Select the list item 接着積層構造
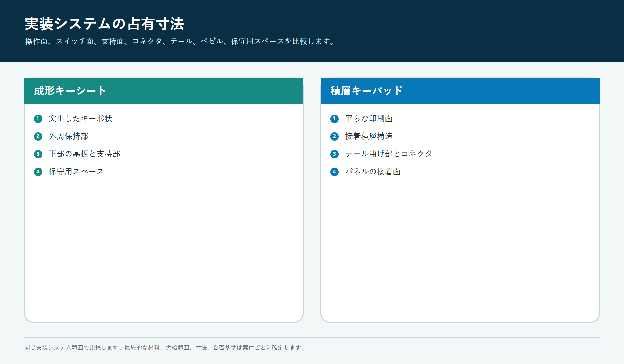Viewport: 624px width, 364px height. tap(369, 136)
